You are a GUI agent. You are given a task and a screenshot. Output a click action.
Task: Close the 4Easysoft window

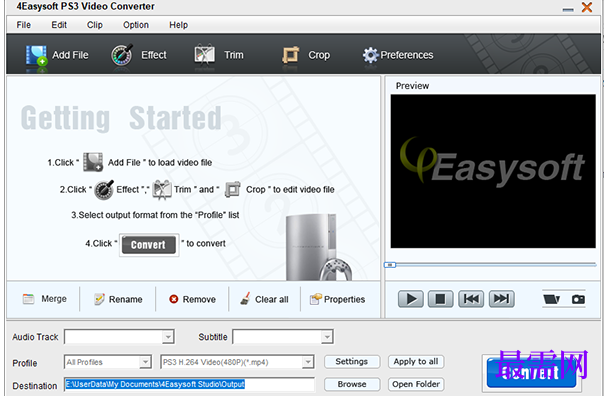(x=587, y=7)
